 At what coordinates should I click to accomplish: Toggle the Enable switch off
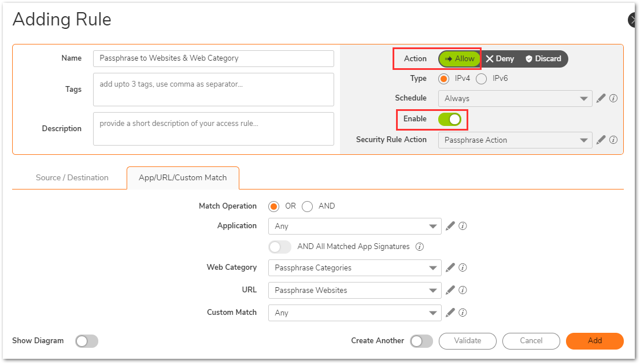coord(449,119)
